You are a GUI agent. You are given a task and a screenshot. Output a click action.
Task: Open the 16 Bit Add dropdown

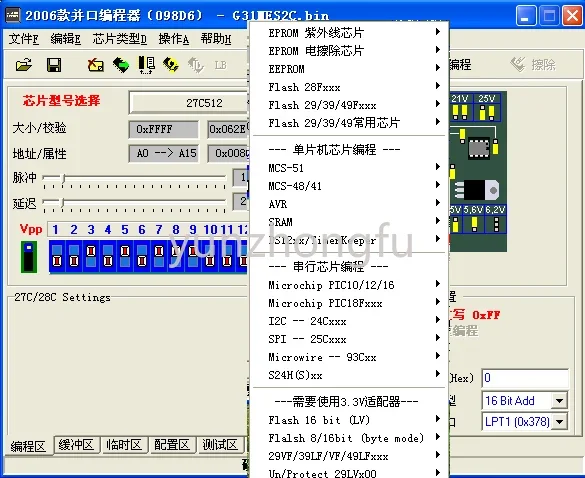(559, 401)
